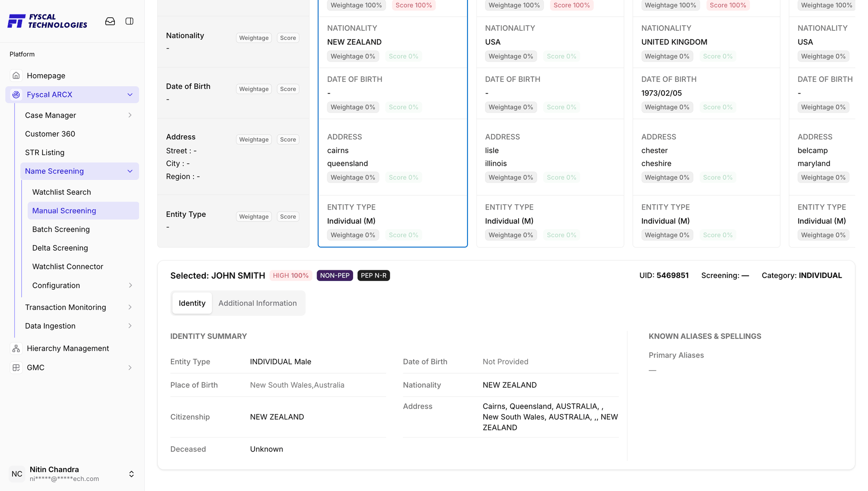Expand the Data Ingestion arrow
This screenshot has width=868, height=491.
tap(130, 326)
